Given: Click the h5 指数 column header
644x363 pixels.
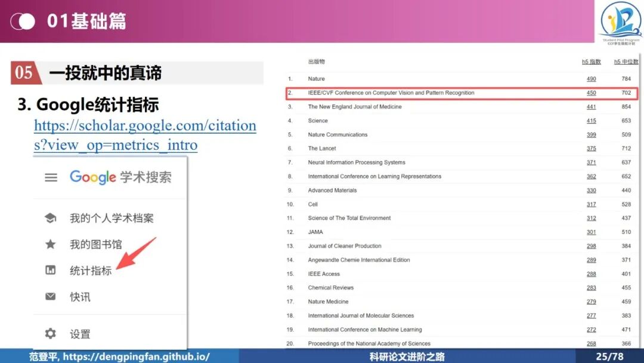Looking at the screenshot, I should 591,61.
